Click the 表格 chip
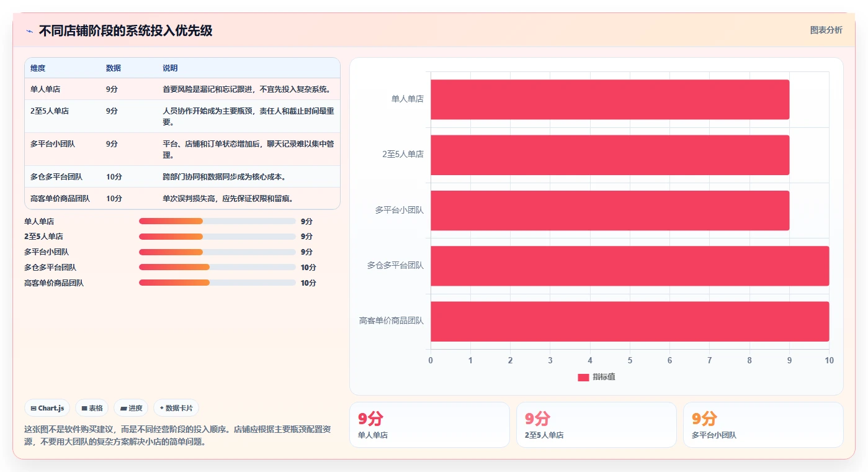Viewport: 868px width, 472px height. click(92, 408)
